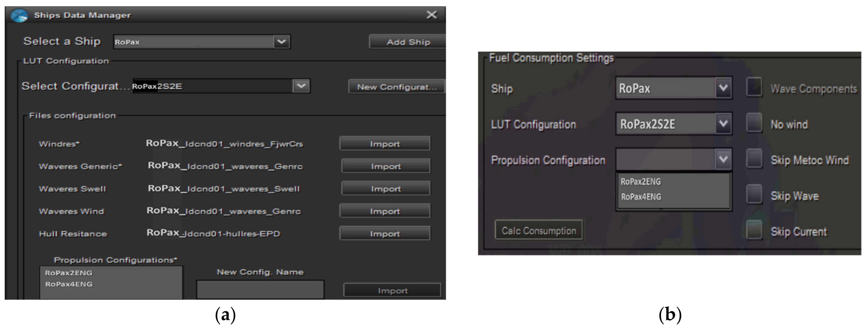The height and width of the screenshot is (328, 868).
Task: Check the Skip Metoc Wind option
Action: point(754,159)
